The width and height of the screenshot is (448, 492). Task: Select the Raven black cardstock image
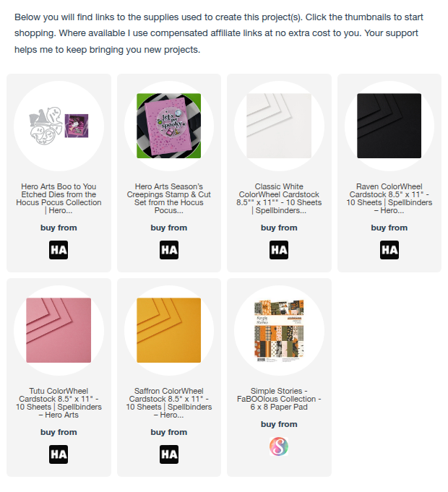[x=389, y=126]
